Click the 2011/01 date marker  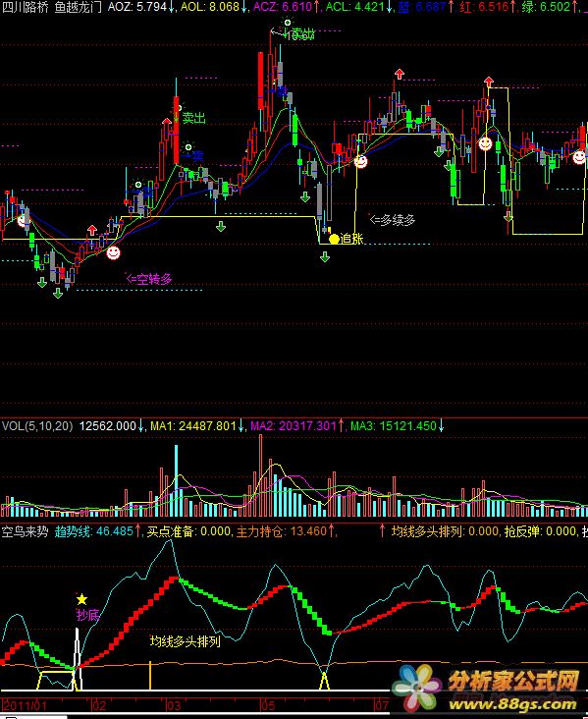[x=25, y=705]
